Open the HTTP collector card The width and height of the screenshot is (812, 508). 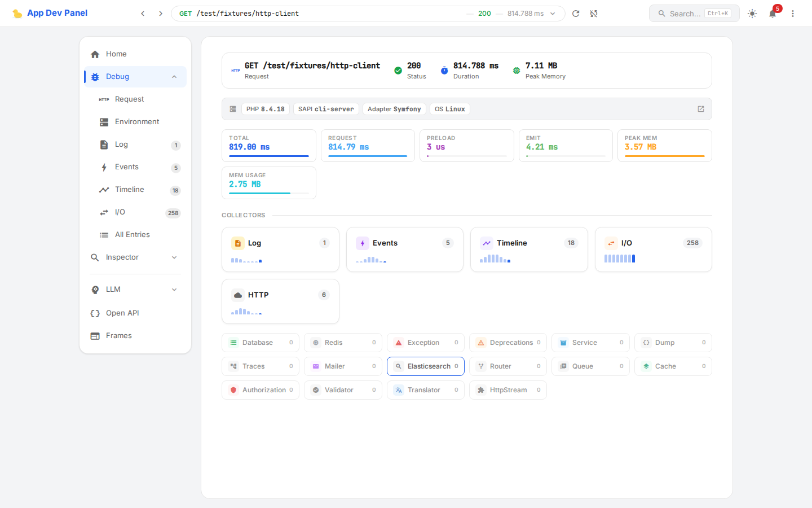[x=280, y=301]
